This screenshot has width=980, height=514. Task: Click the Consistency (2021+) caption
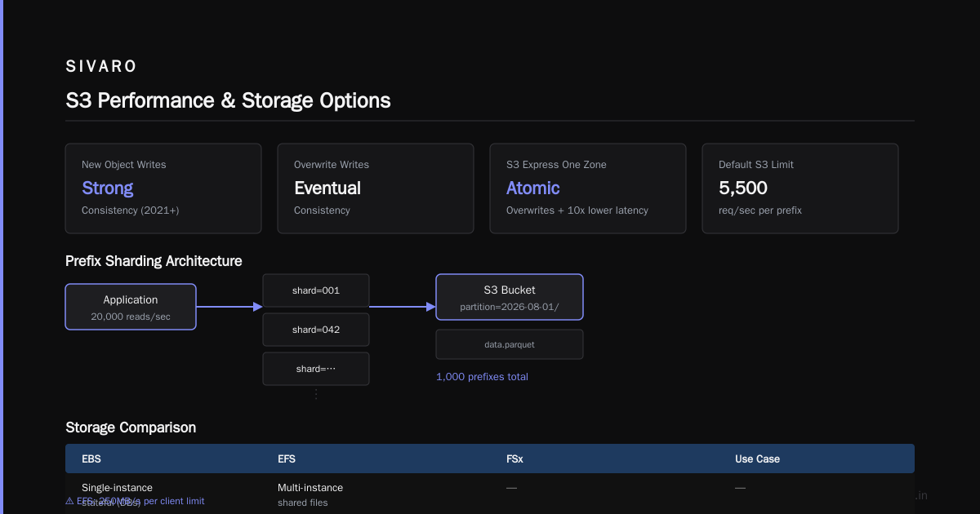pyautogui.click(x=130, y=210)
